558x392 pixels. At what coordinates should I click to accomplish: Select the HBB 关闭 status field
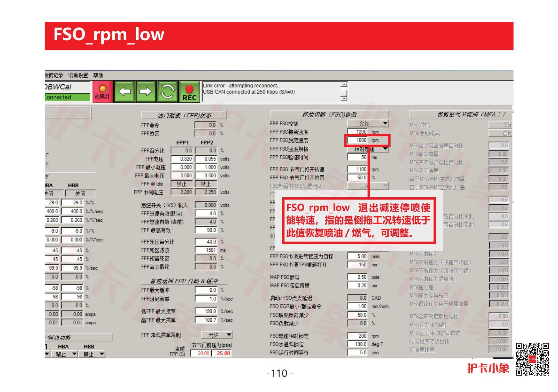click(x=80, y=194)
